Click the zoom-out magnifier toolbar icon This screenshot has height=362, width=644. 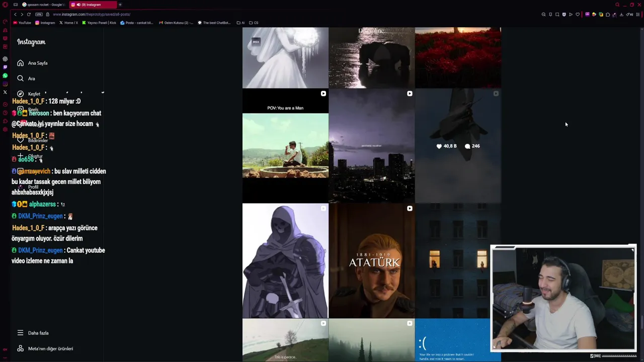point(543,15)
